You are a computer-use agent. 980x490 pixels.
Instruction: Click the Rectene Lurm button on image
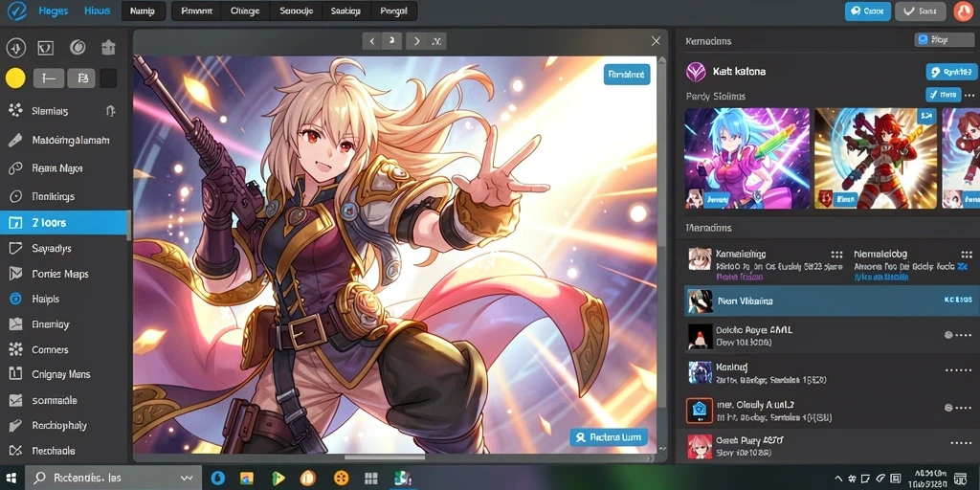(609, 436)
